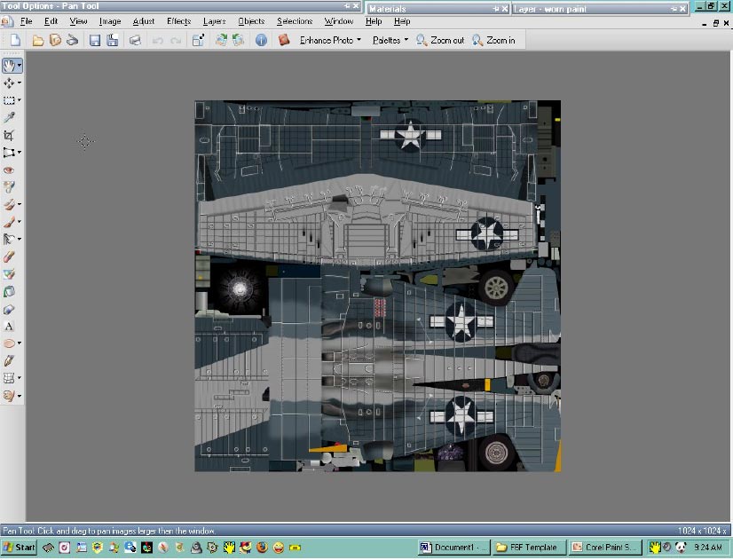Click the blue info icon
Image resolution: width=733 pixels, height=560 pixels.
pos(261,40)
